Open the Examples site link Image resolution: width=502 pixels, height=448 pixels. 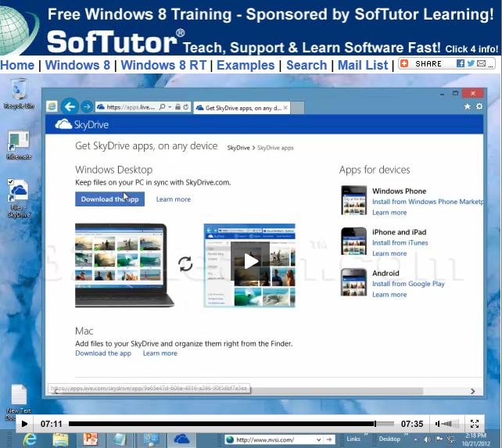(x=246, y=66)
